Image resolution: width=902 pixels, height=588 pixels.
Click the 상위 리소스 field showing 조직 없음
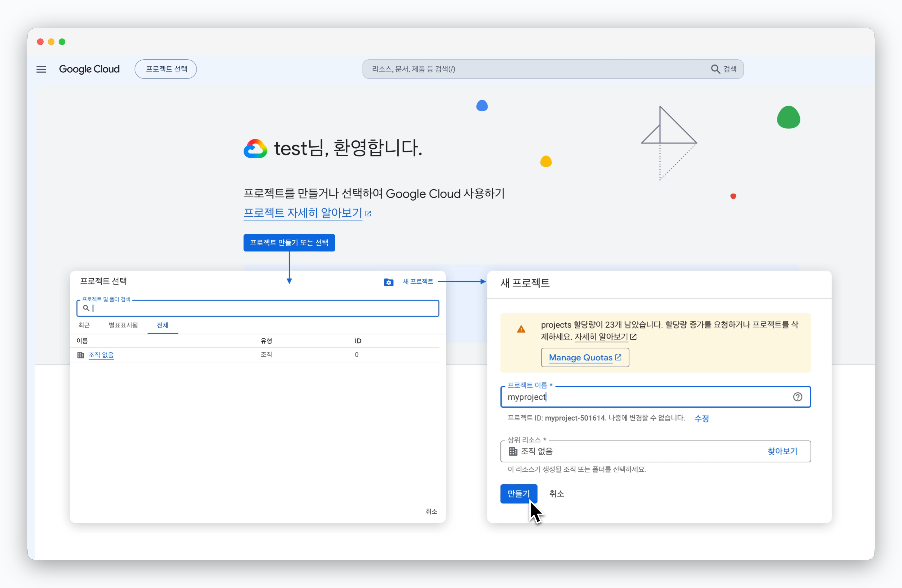(x=655, y=451)
